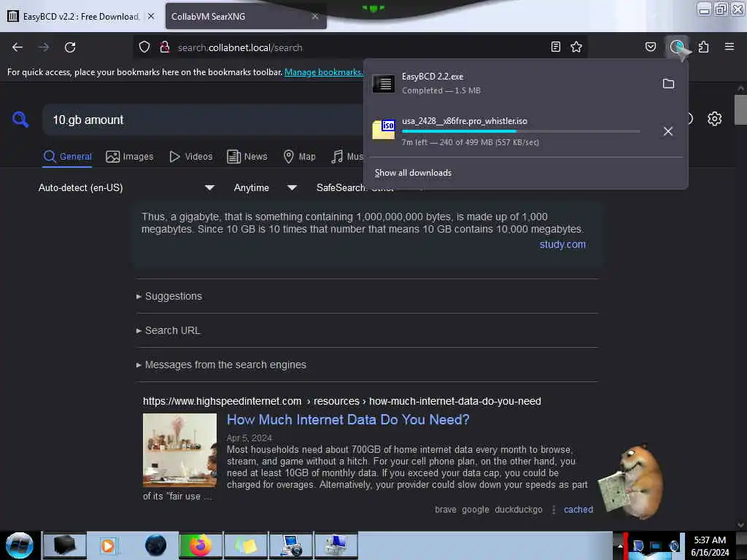Click the iso download progress bar
747x560 pixels.
coord(521,131)
